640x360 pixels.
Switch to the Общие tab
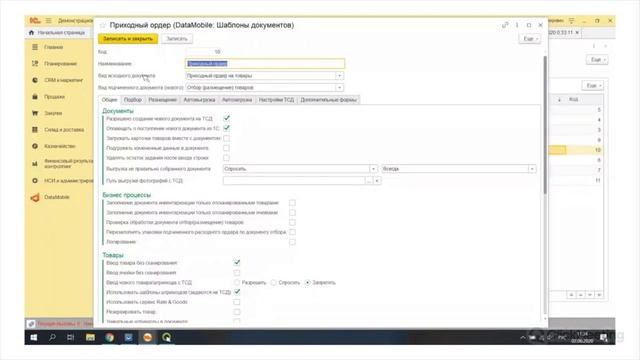pyautogui.click(x=109, y=100)
